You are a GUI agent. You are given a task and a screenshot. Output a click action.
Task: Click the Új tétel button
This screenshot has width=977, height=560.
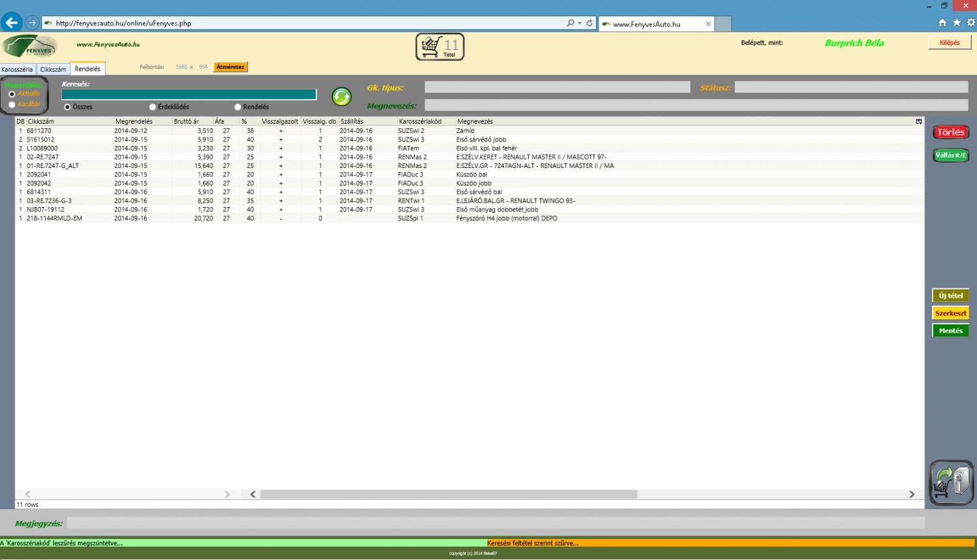(950, 296)
